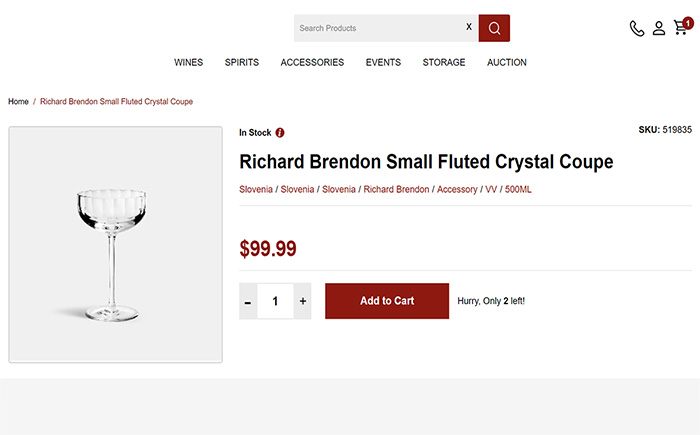Open the ACCESSORIES menu
700x435 pixels.
(312, 63)
